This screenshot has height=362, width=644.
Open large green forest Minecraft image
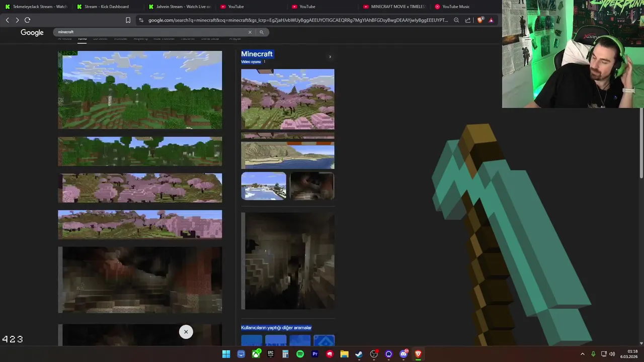click(140, 90)
